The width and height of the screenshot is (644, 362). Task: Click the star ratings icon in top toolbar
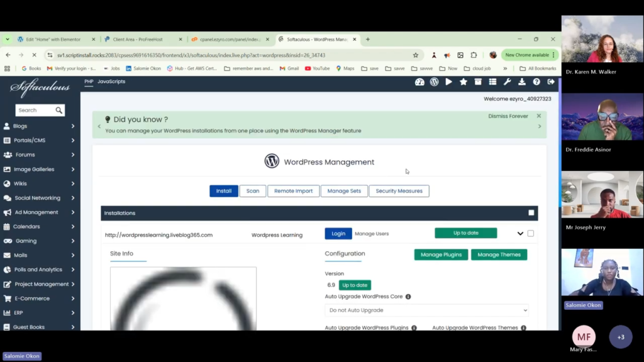tap(464, 82)
